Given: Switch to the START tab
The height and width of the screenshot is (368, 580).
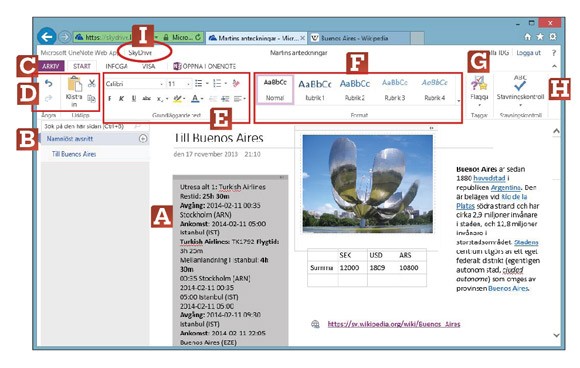Looking at the screenshot, I should point(82,66).
